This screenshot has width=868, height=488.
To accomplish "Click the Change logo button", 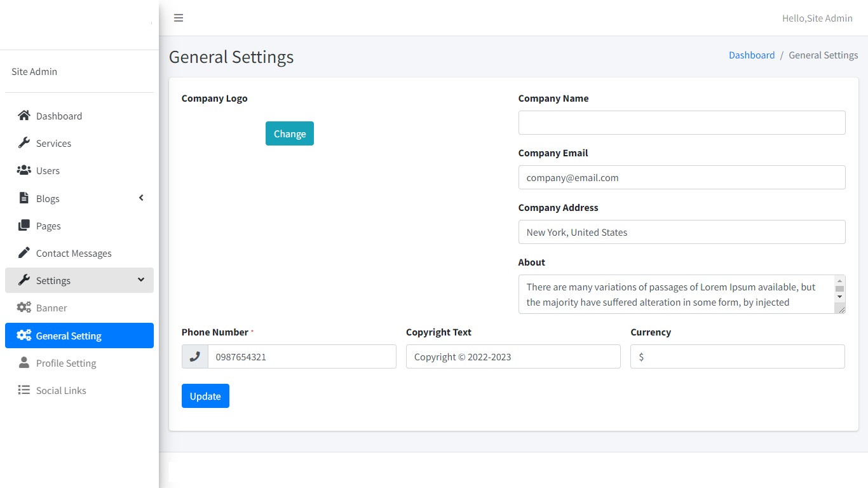I will coord(289,133).
